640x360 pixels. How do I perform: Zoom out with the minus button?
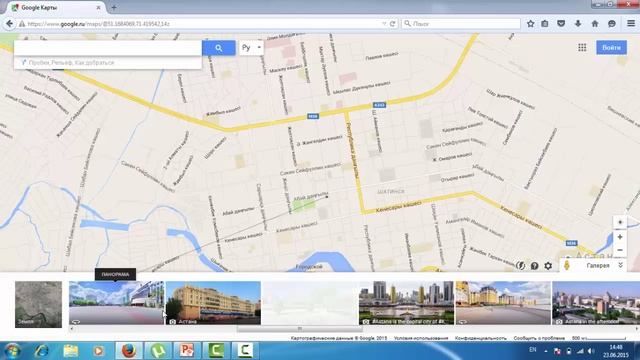(x=620, y=250)
